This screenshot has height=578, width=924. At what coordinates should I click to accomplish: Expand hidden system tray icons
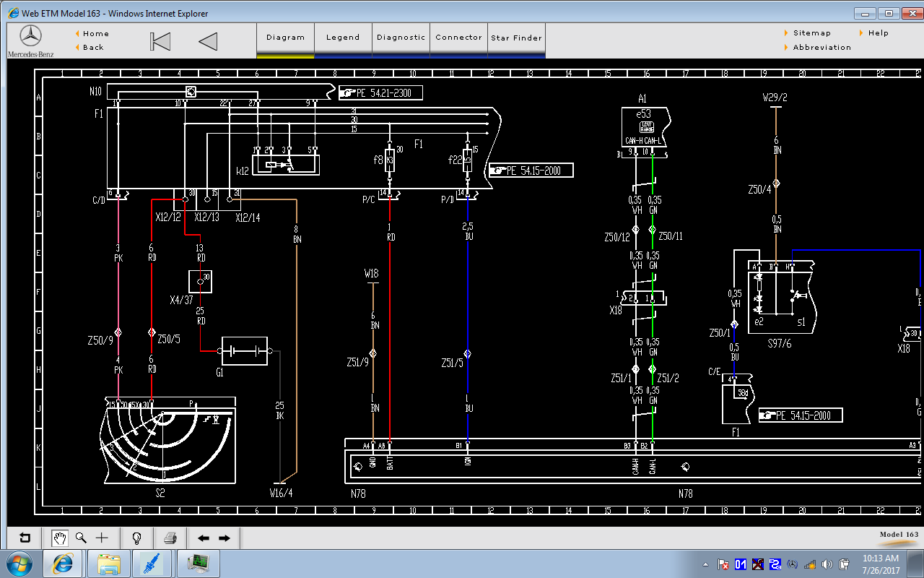[x=705, y=564]
